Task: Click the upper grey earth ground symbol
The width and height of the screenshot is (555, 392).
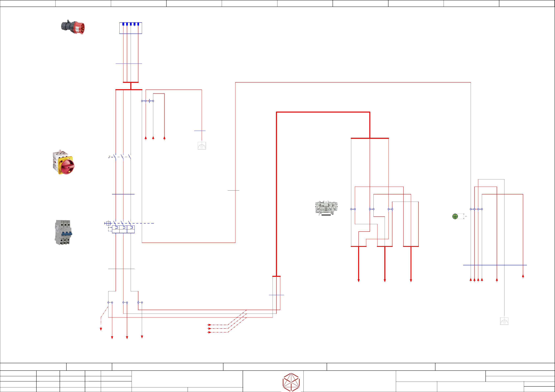Action: coord(202,146)
